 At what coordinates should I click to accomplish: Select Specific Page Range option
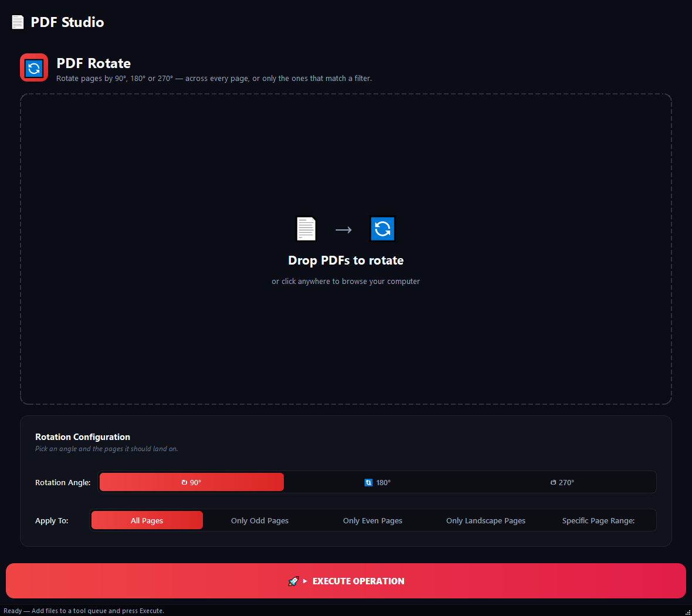pos(598,520)
